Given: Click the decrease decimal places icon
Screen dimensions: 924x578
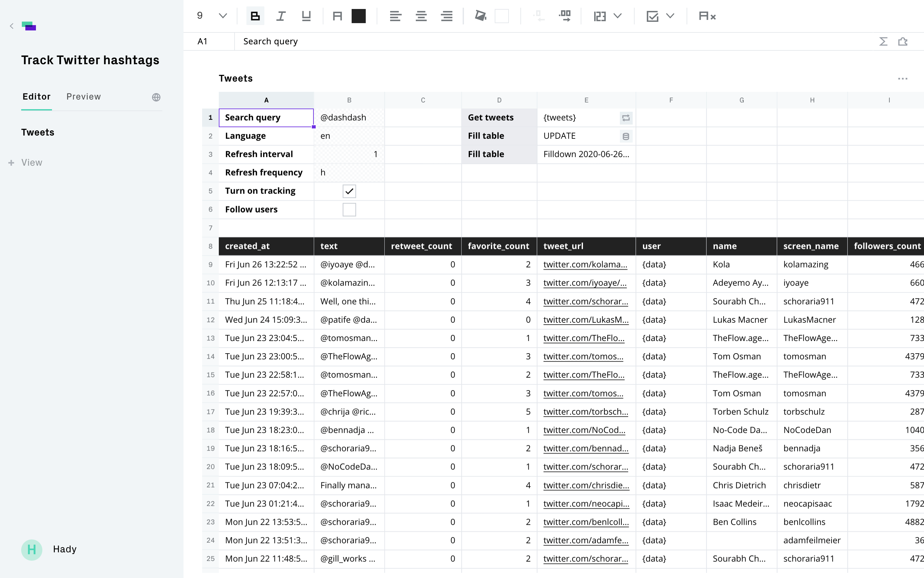Looking at the screenshot, I should [539, 16].
